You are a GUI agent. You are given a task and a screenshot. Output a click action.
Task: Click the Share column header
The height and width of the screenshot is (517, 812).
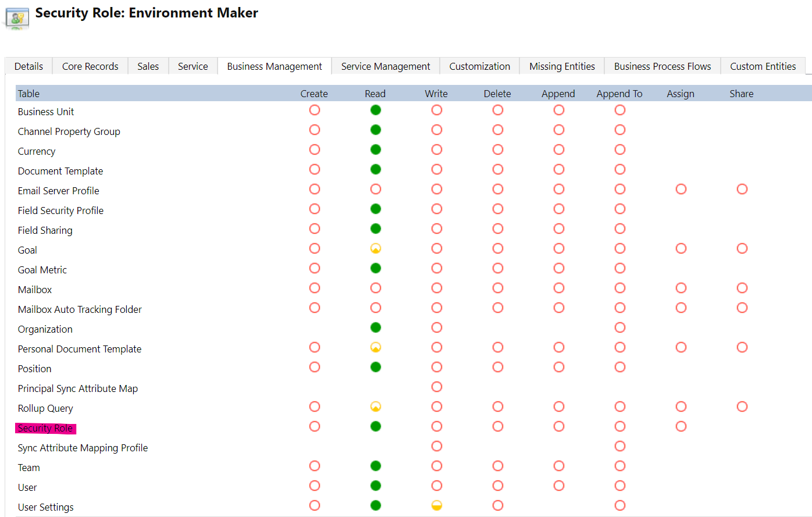[741, 93]
